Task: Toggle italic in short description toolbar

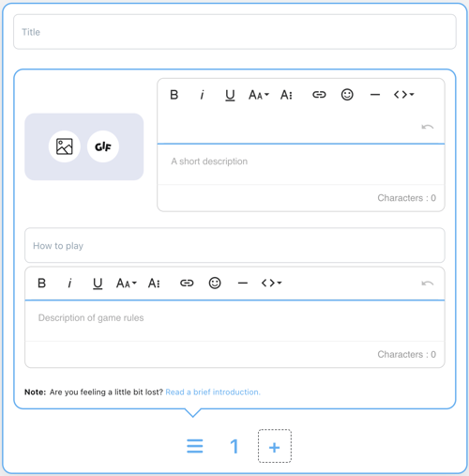Action: coord(202,95)
